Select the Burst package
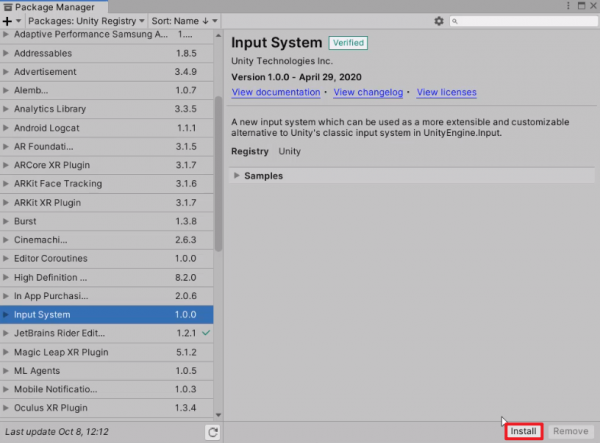The height and width of the screenshot is (443, 600). tap(107, 221)
